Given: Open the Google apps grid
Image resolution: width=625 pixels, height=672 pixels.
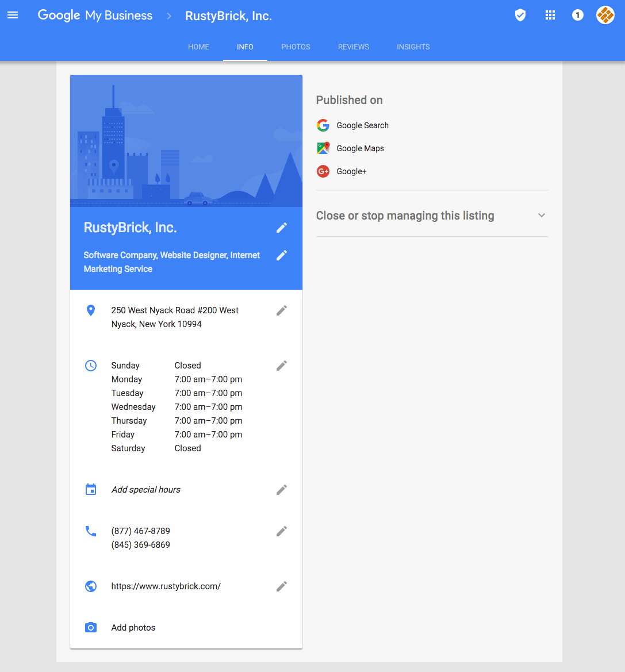Looking at the screenshot, I should click(x=550, y=16).
